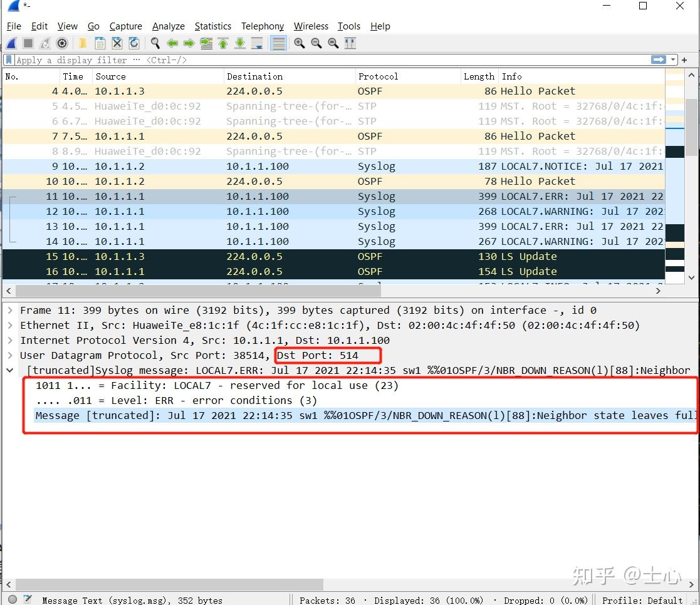This screenshot has width=700, height=605.
Task: Sort by the Info column header
Action: [582, 76]
